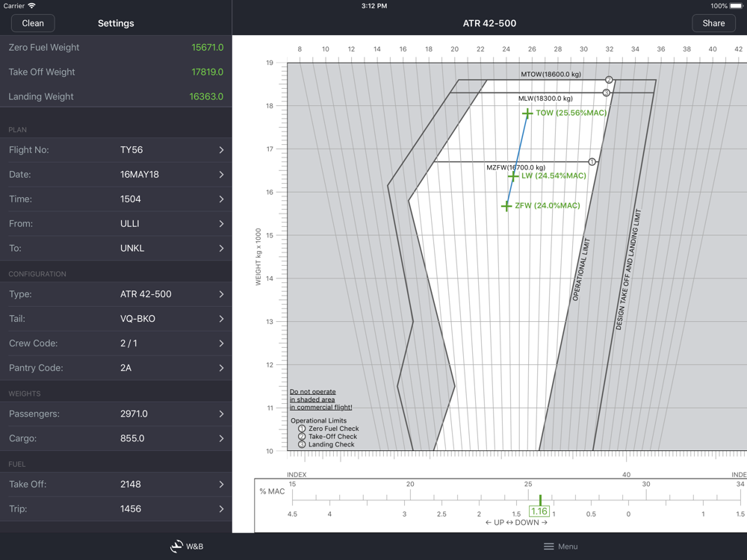Tap the Zero Fuel Check legend entry

tap(328, 429)
